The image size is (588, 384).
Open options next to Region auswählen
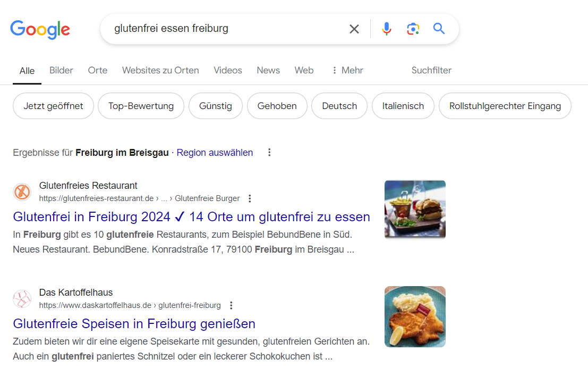click(269, 153)
